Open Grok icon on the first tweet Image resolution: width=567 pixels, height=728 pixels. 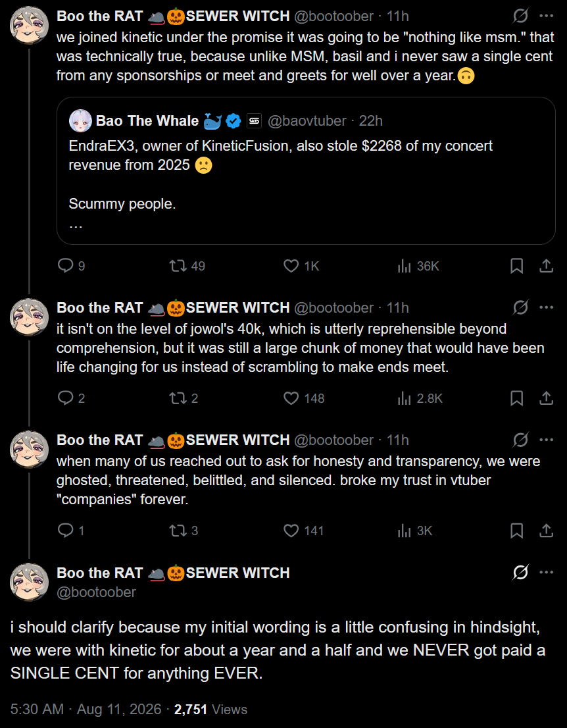tap(520, 16)
